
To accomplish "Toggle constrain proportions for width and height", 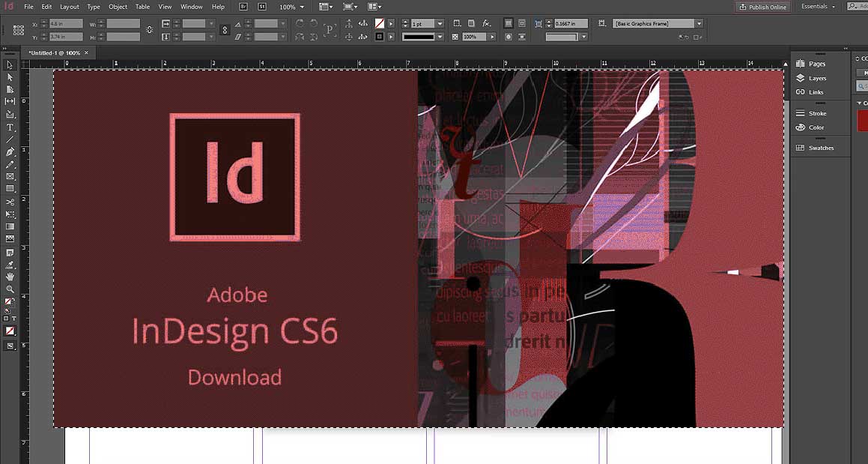I will pyautogui.click(x=150, y=30).
